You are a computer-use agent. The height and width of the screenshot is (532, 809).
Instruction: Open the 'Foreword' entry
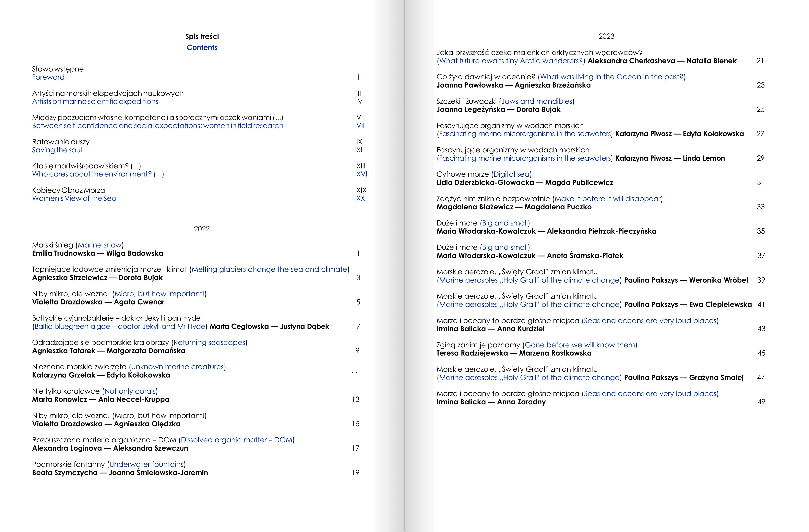point(48,77)
